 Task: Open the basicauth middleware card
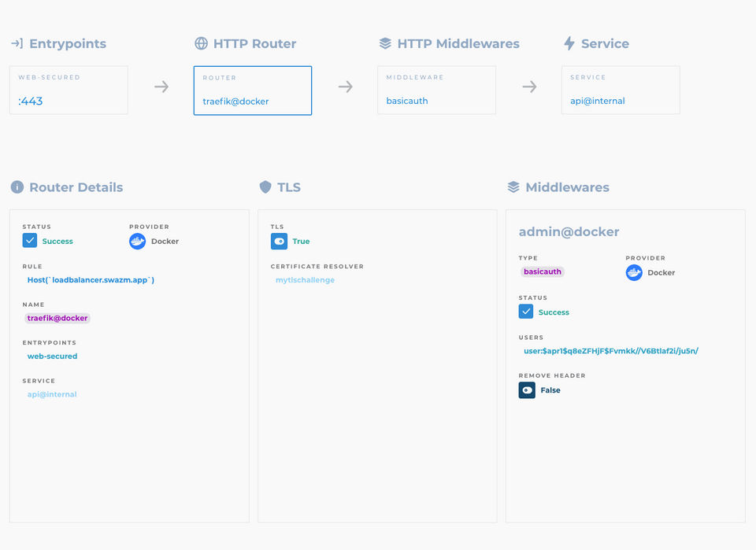tap(436, 90)
